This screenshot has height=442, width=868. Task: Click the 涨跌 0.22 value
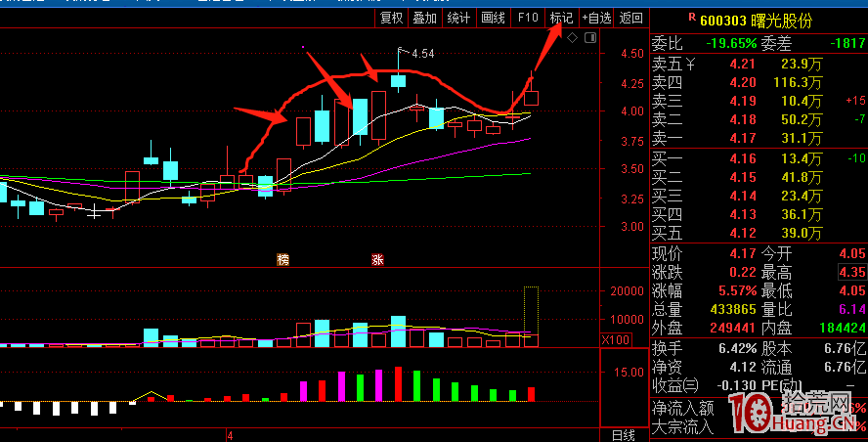742,272
